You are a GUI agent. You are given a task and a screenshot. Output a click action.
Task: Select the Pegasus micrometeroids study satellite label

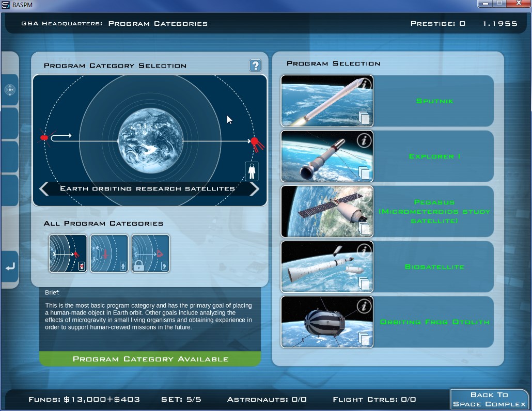pos(434,212)
